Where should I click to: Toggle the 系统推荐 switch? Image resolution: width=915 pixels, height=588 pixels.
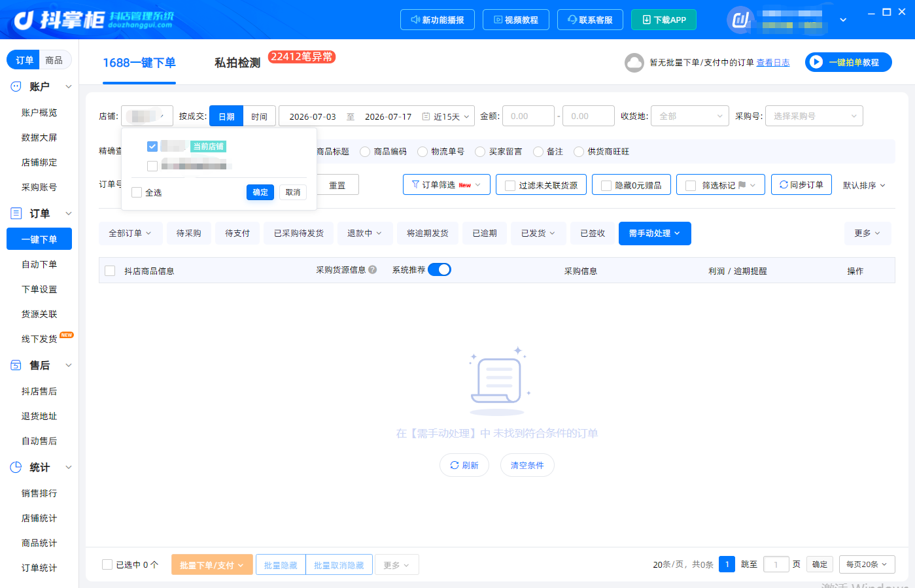[440, 269]
